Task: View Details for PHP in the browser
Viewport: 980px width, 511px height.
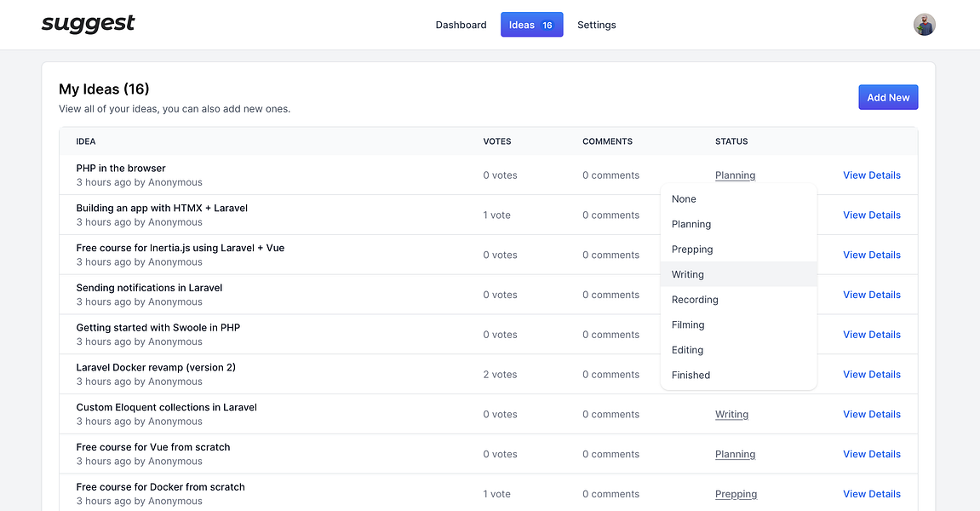Action: click(871, 175)
